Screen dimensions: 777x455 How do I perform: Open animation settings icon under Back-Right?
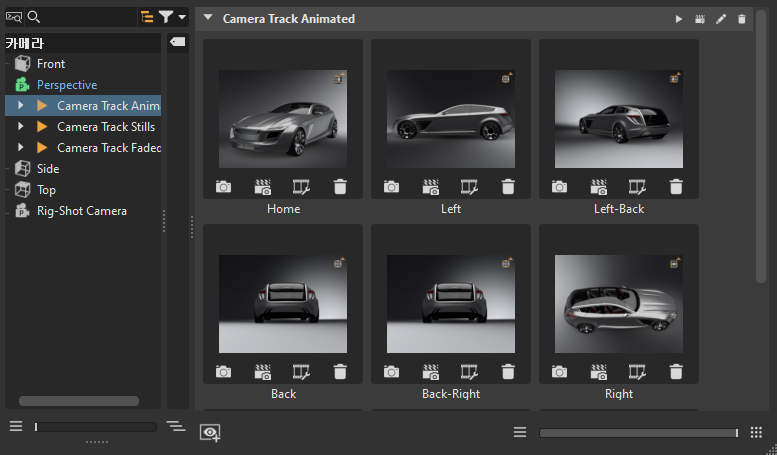coord(469,372)
